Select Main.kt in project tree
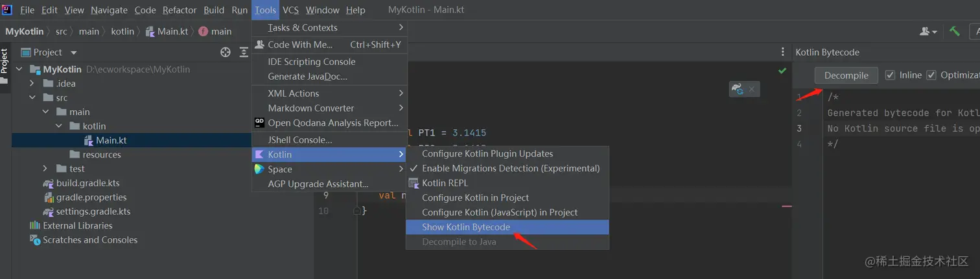 [111, 140]
